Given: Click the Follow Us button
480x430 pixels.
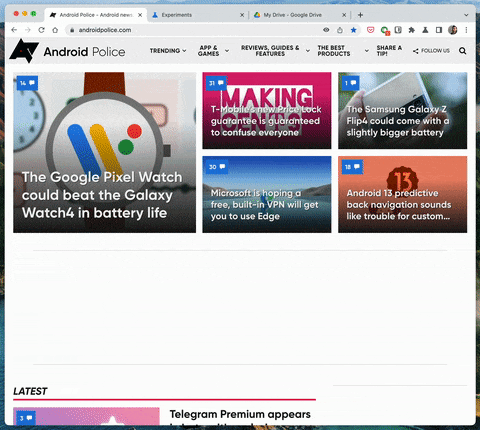Looking at the screenshot, I should pos(431,51).
